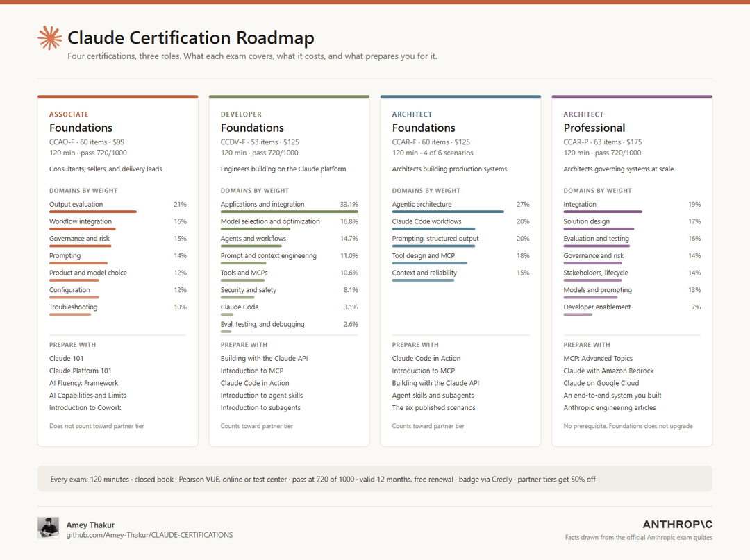The height and width of the screenshot is (560, 750).
Task: Select the Claude Certification Roadmap title
Action: [191, 37]
